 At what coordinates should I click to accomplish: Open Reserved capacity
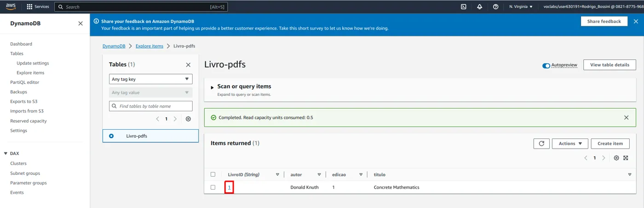(x=29, y=121)
